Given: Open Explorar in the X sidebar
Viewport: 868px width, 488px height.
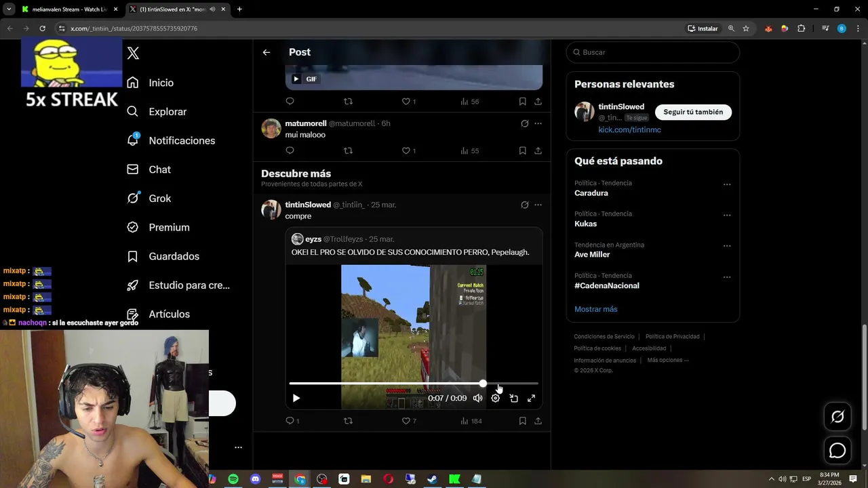Looking at the screenshot, I should pyautogui.click(x=157, y=112).
